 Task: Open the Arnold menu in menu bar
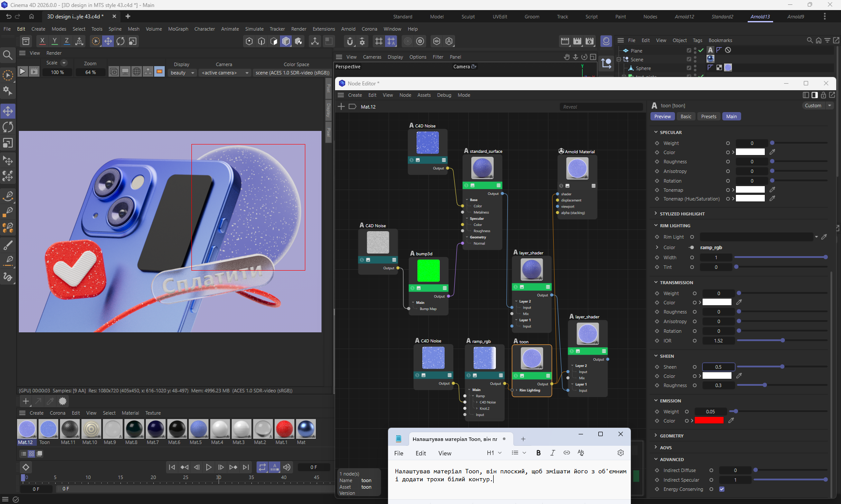348,29
